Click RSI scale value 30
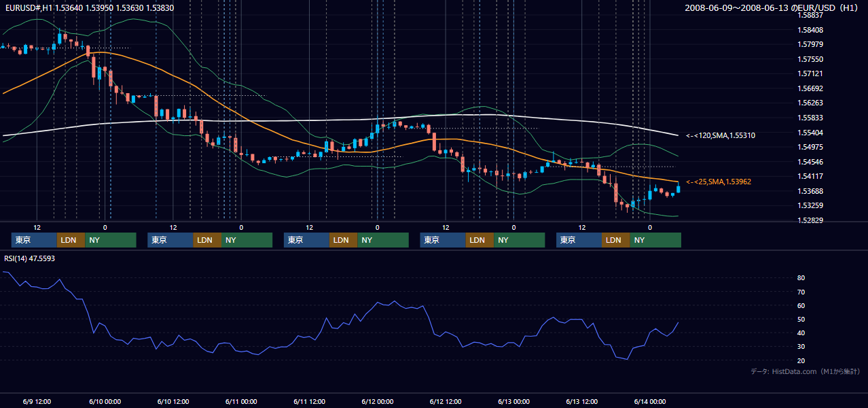Viewport: 868px width, 408px height. click(x=801, y=346)
